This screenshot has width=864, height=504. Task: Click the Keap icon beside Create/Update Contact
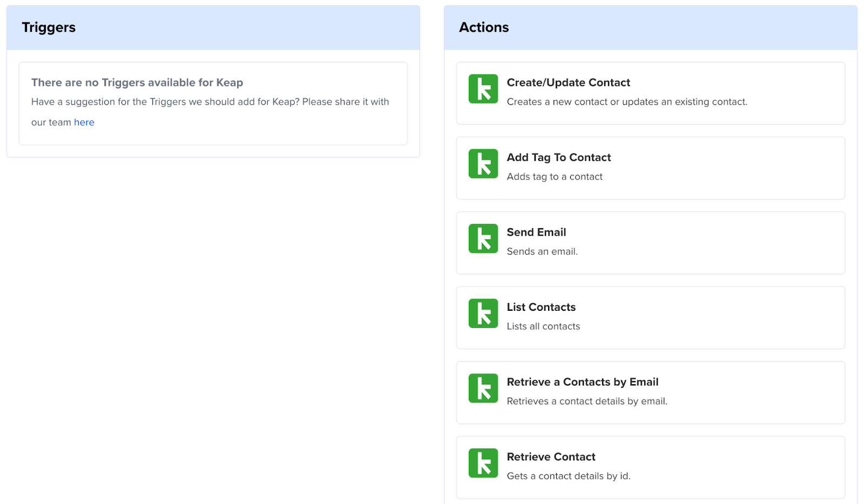[x=483, y=88]
